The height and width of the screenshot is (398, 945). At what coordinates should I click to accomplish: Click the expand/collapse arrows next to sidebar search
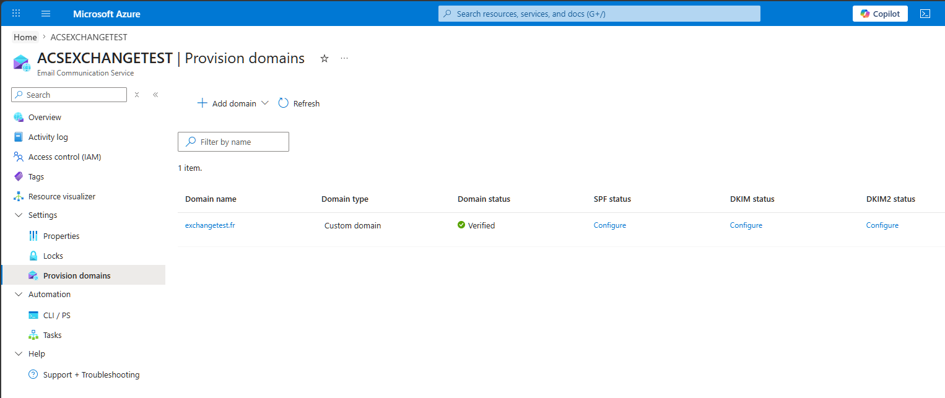pos(137,95)
